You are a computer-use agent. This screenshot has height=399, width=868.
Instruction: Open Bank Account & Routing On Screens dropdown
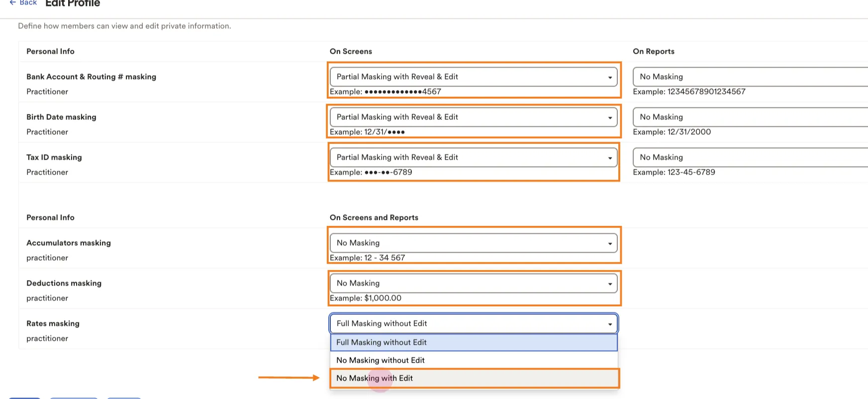pos(474,77)
